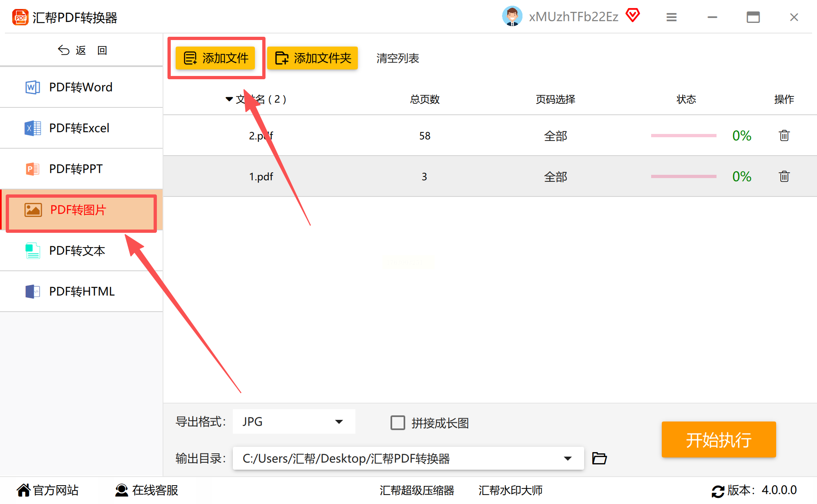Click the hamburger menu icon in the title bar
Viewport: 817px width, 504px height.
(x=671, y=17)
